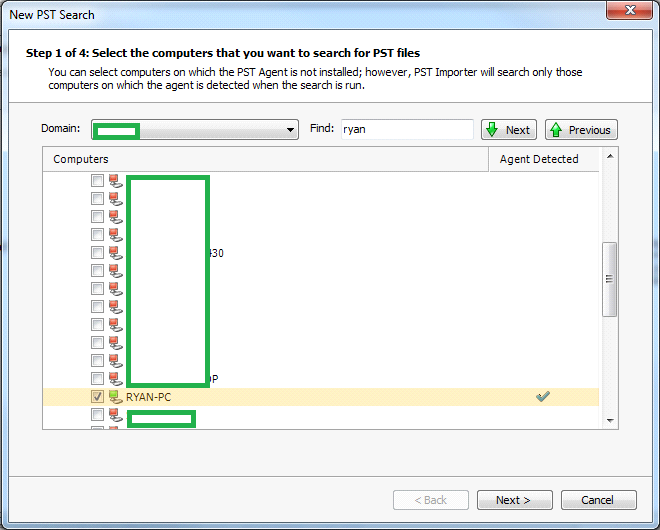This screenshot has width=660, height=530.
Task: Click the computer list scroll up arrow
Action: click(611, 157)
